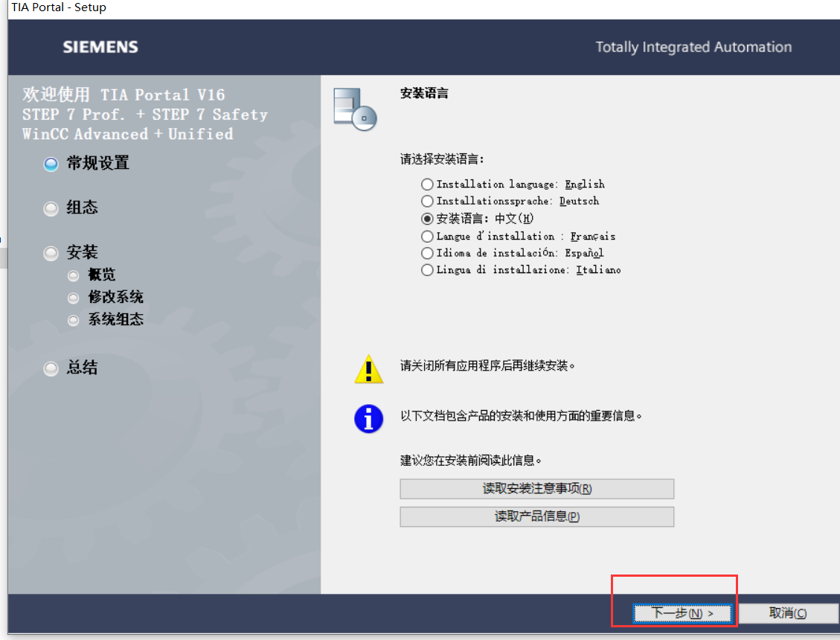The image size is (840, 640).
Task: Select Français installation language option
Action: pos(427,235)
